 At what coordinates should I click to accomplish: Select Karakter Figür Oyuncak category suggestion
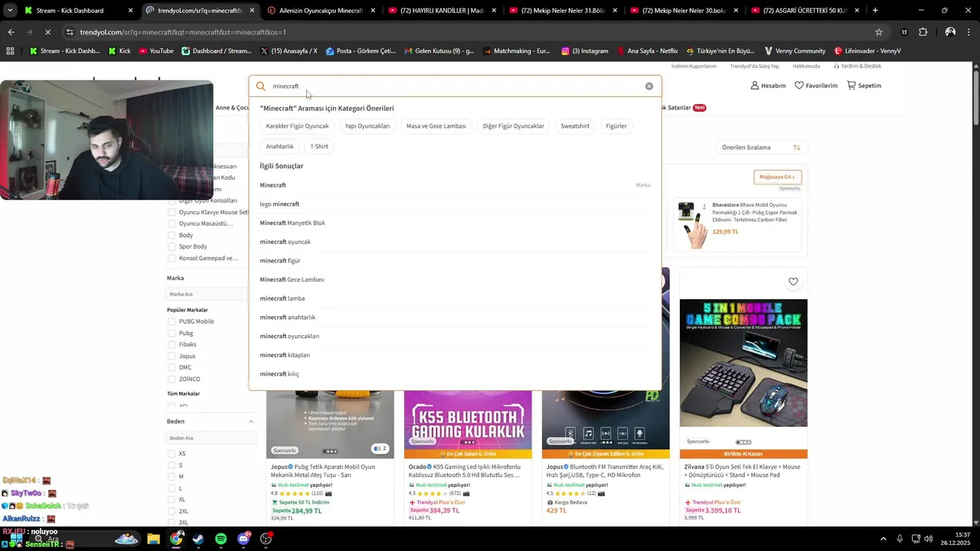point(297,126)
